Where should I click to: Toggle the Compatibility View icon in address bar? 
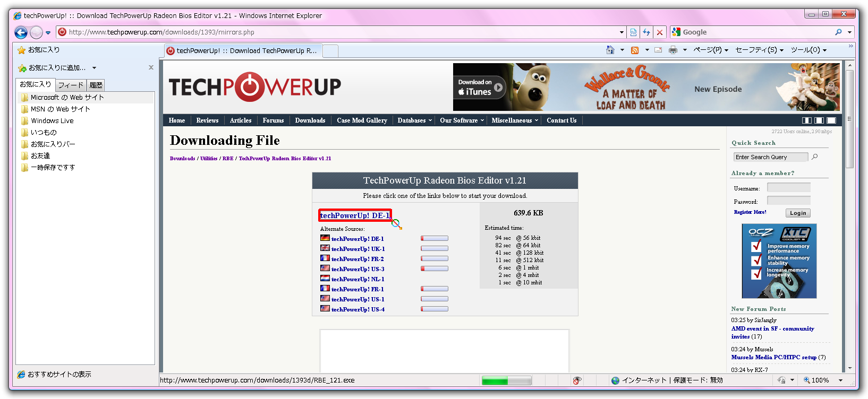coord(633,32)
